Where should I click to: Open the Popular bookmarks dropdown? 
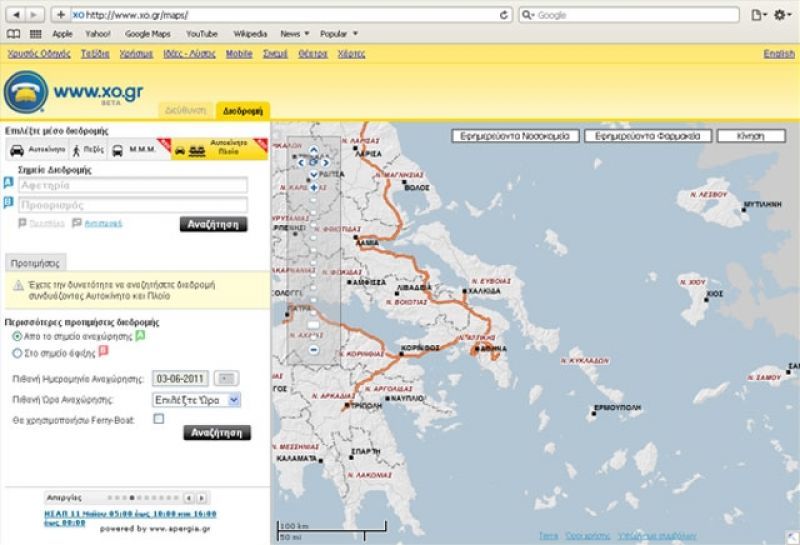(x=339, y=34)
